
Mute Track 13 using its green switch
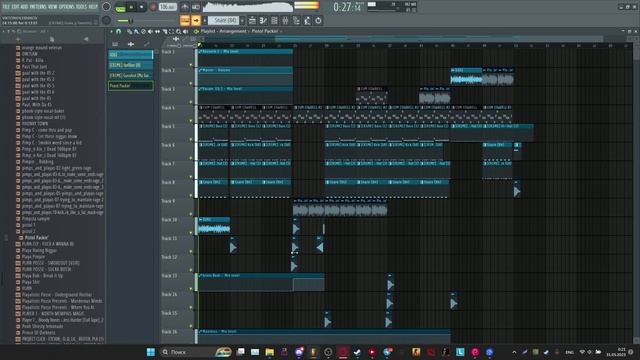[x=191, y=289]
